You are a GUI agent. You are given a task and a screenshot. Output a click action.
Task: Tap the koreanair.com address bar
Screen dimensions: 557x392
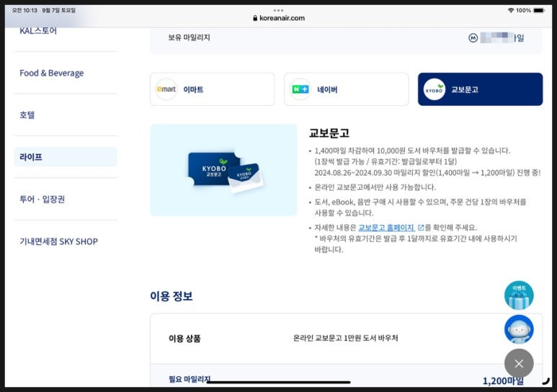tap(279, 18)
